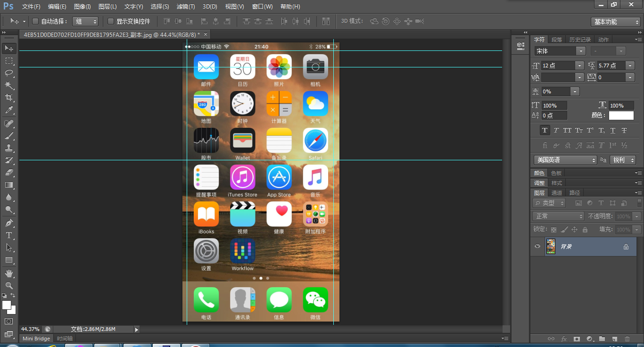Select the Lasso tool
This screenshot has width=644, height=347.
tap(9, 73)
